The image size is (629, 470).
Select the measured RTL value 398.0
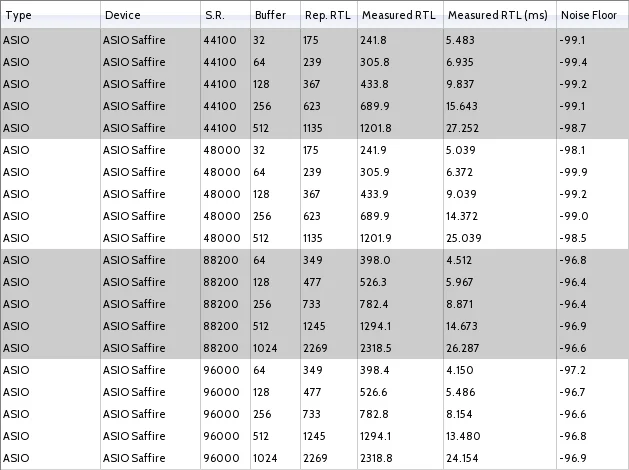[x=376, y=260]
